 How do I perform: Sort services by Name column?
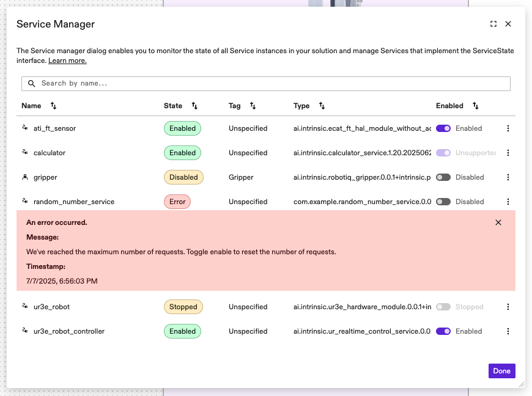coord(53,106)
